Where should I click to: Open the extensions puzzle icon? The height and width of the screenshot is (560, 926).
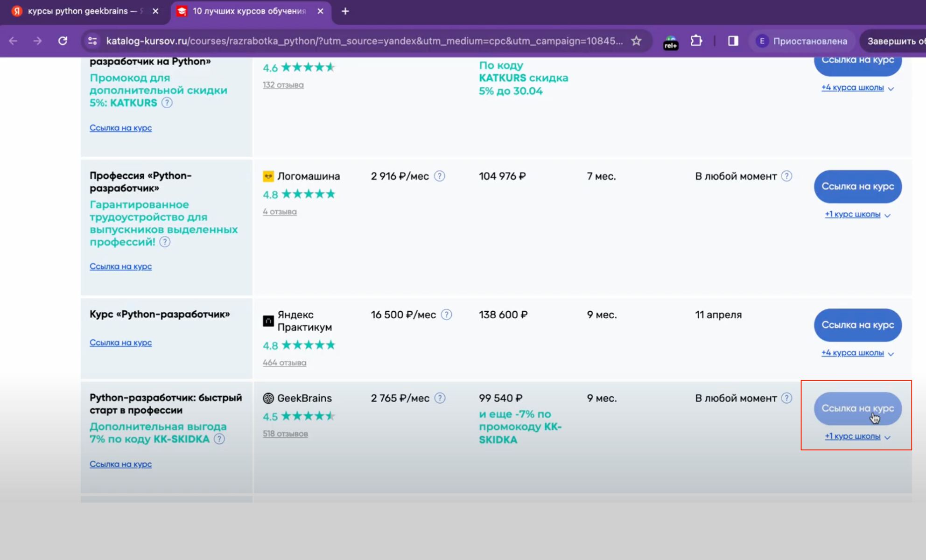pos(696,41)
